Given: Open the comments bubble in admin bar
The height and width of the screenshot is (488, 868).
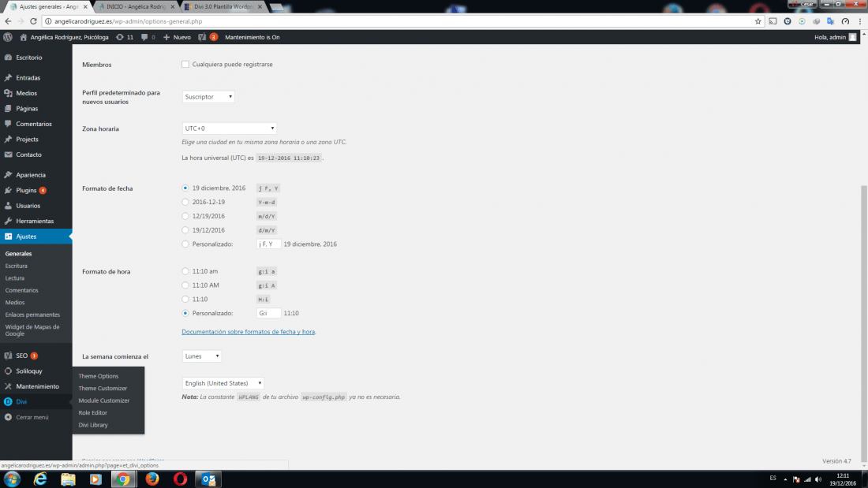Looking at the screenshot, I should tap(148, 37).
